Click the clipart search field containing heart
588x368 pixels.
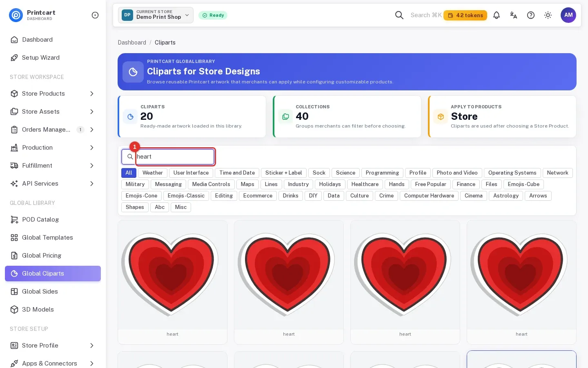168,157
